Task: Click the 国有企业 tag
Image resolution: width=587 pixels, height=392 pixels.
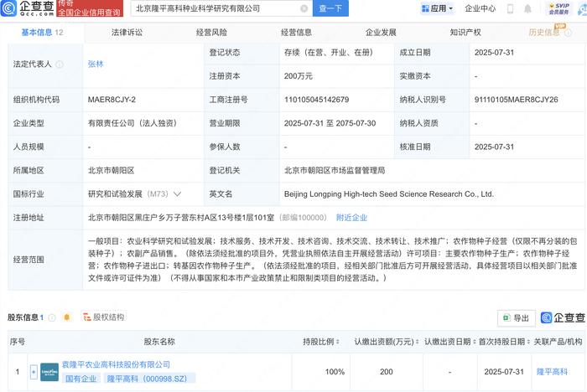Action: tap(81, 379)
